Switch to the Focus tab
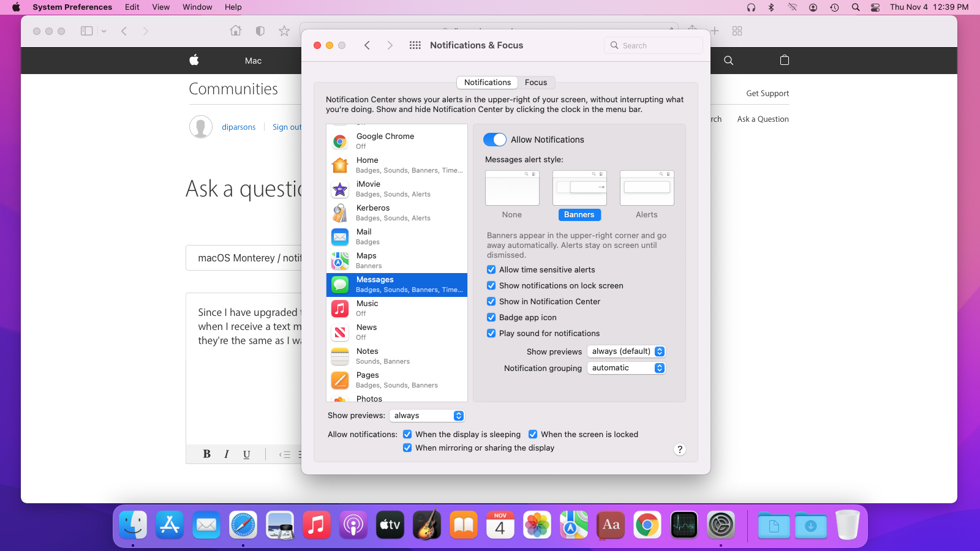This screenshot has width=980, height=551. click(536, 82)
